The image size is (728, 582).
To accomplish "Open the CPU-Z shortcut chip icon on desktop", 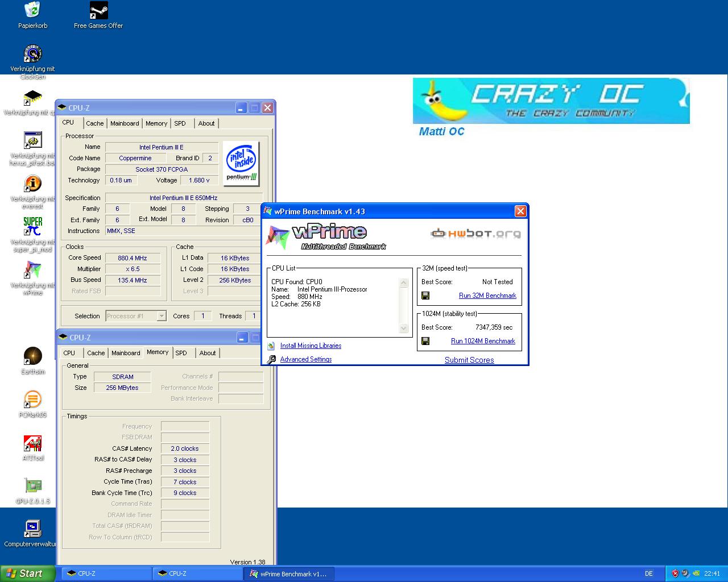I will [32, 97].
